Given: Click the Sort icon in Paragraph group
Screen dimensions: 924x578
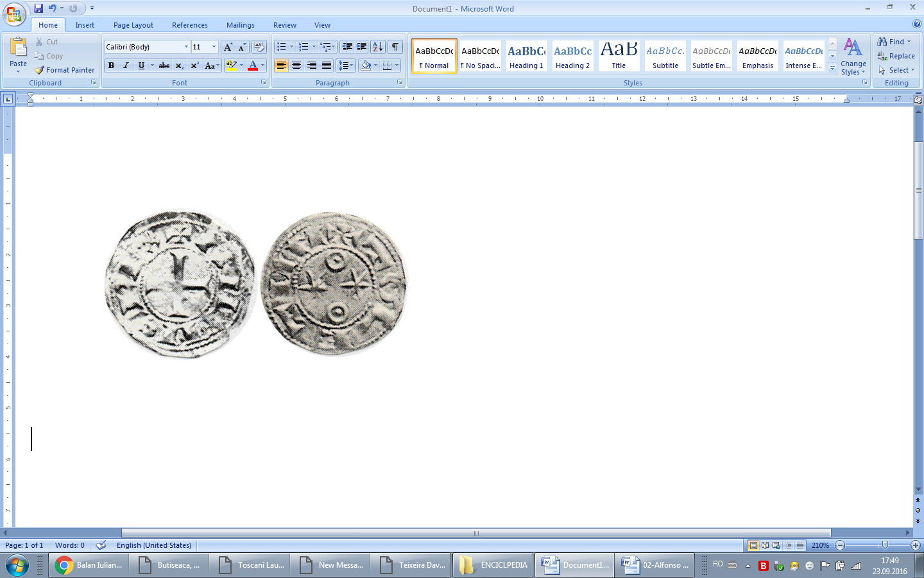Looking at the screenshot, I should point(378,47).
